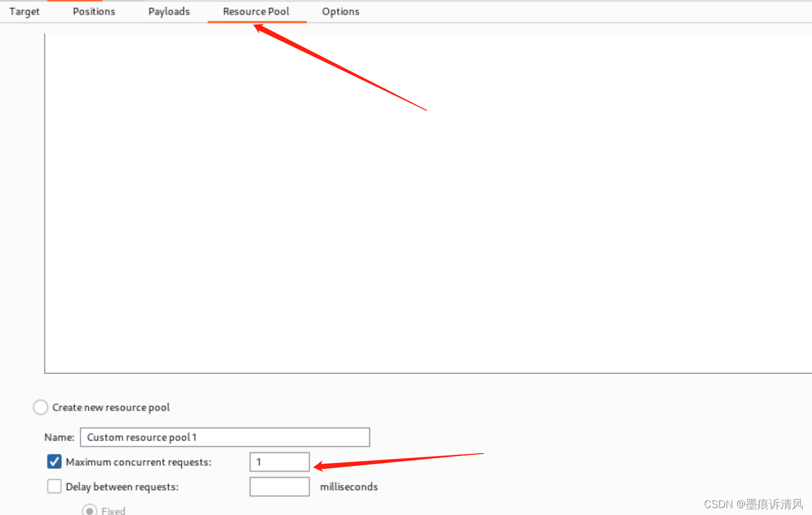This screenshot has width=812, height=515.
Task: Click the empty milliseconds delay input box
Action: pyautogui.click(x=279, y=486)
